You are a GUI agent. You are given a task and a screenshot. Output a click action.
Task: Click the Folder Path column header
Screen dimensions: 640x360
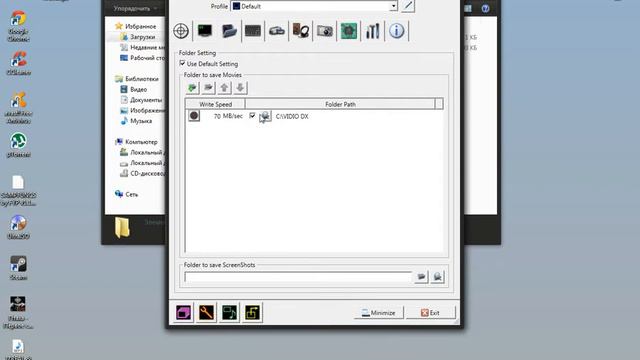coord(340,104)
